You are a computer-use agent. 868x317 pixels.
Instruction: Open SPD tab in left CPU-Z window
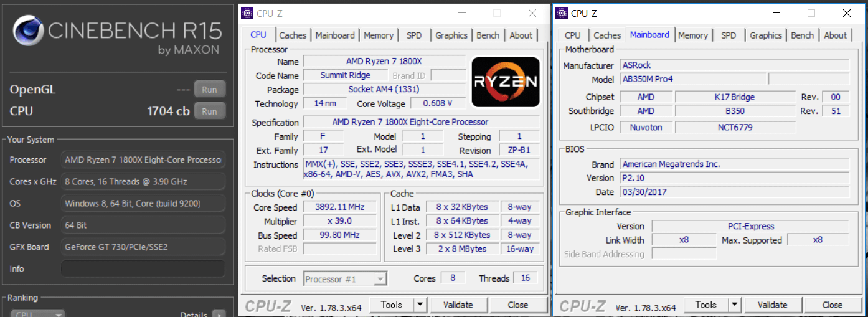[414, 35]
